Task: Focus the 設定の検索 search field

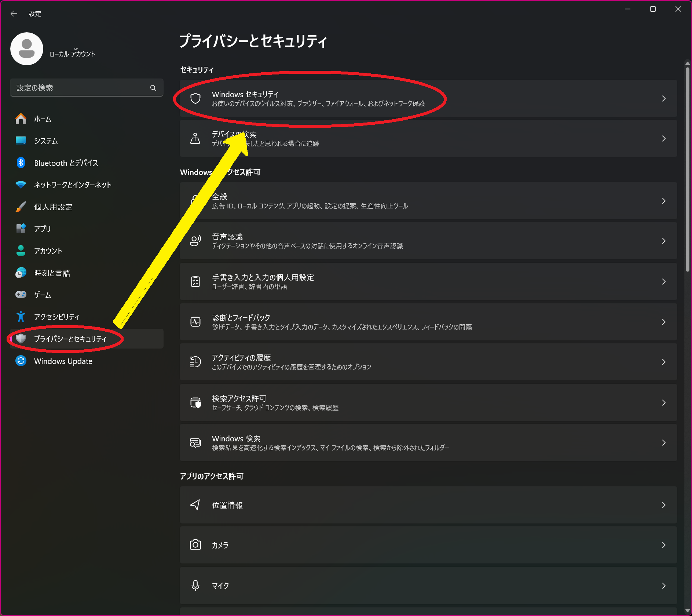Action: (81, 88)
